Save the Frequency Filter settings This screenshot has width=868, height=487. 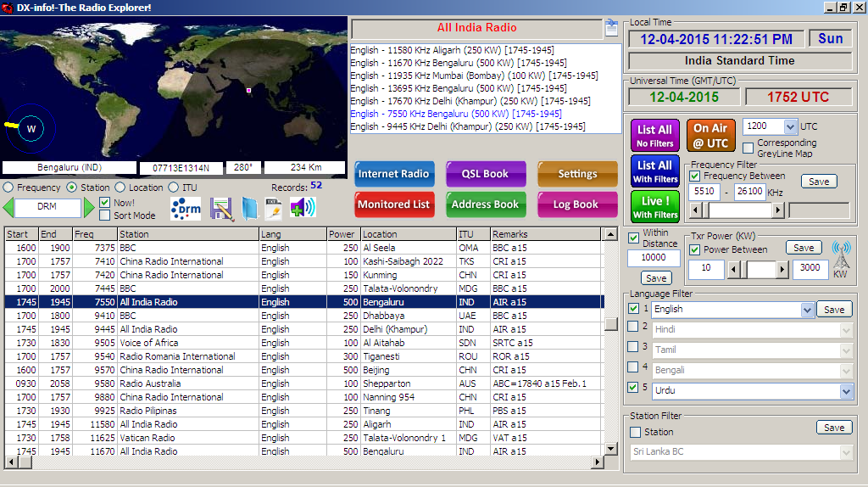pos(819,182)
